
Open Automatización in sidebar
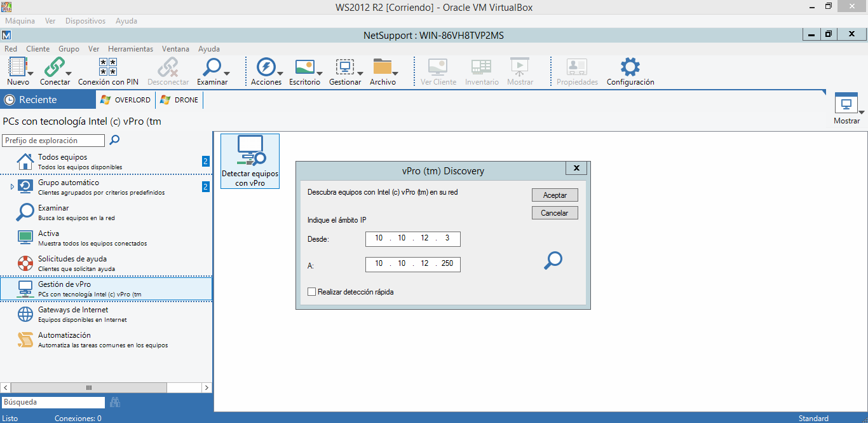[x=106, y=340]
